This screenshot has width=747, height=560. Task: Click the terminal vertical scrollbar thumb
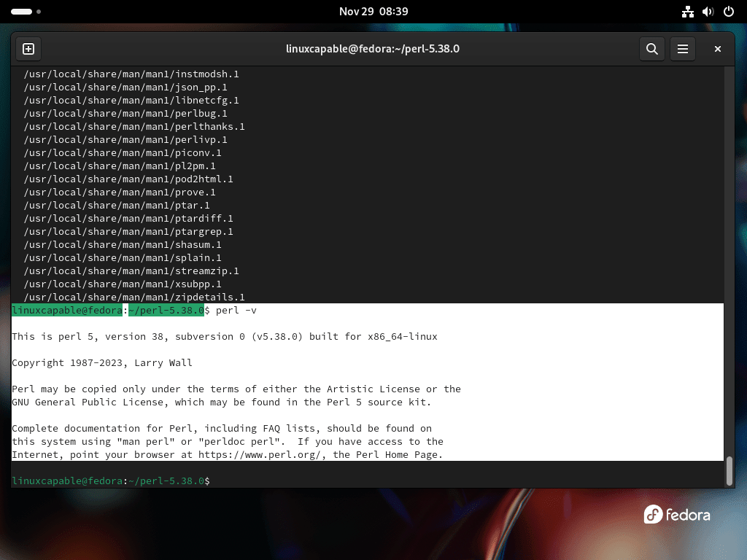click(x=729, y=470)
